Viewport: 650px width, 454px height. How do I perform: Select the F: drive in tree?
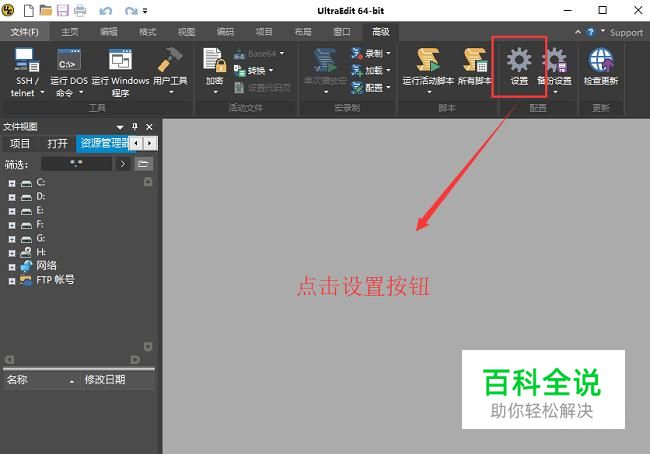(40, 225)
